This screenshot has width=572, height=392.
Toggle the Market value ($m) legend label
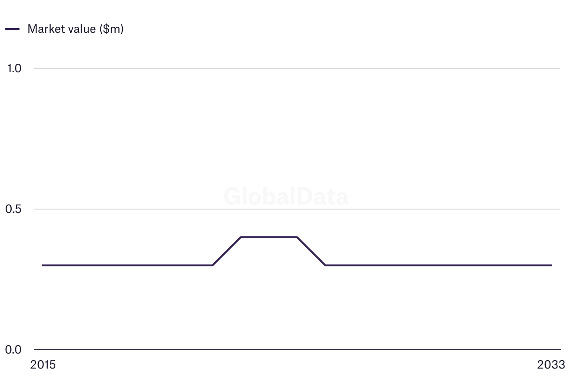coord(75,29)
